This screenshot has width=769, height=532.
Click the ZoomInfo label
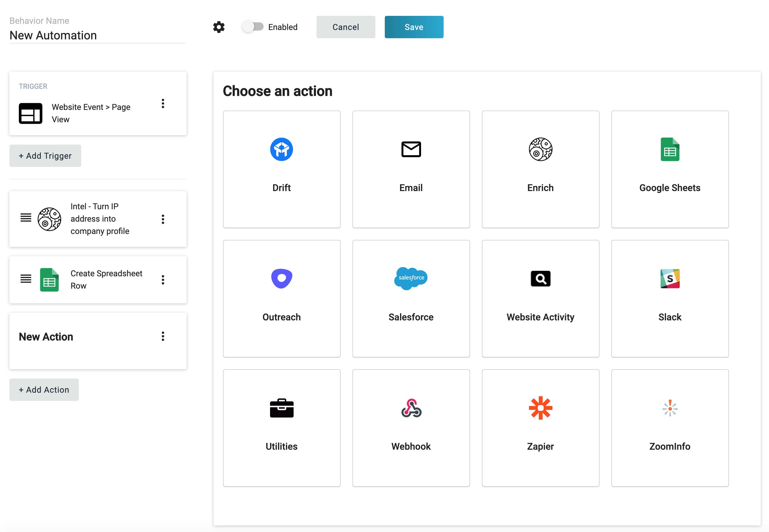pyautogui.click(x=670, y=446)
